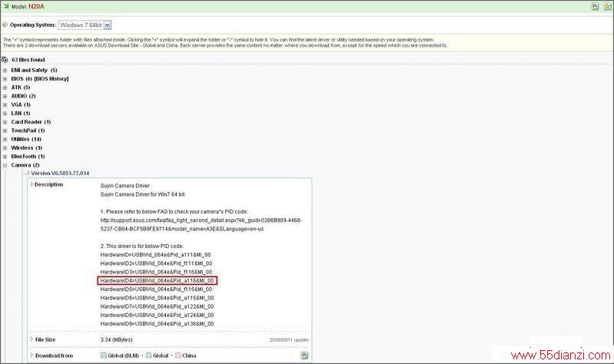Click the HardwareID7 Pid_a122 line
This screenshot has height=364, width=614.
tap(157, 306)
